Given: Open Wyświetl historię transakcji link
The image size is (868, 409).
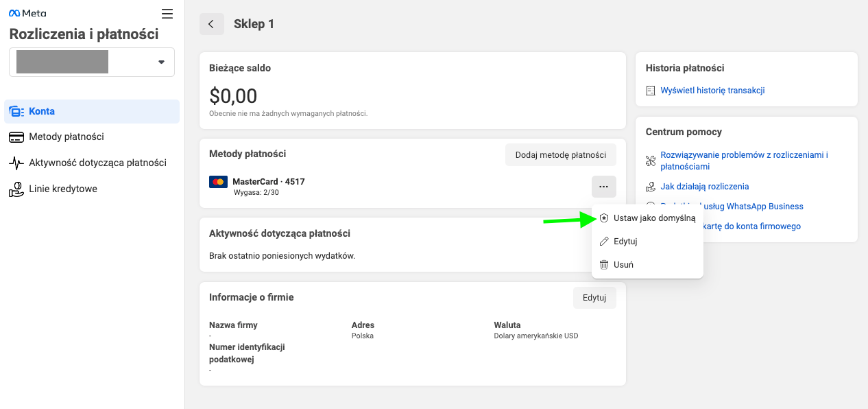Looking at the screenshot, I should click(712, 91).
